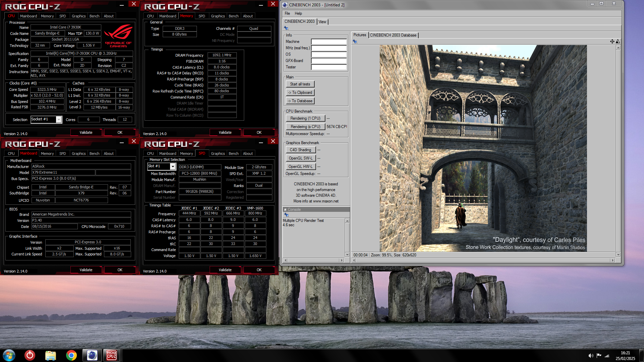Open SPD tab in the CPU-tab CPU-Z window

tap(62, 16)
